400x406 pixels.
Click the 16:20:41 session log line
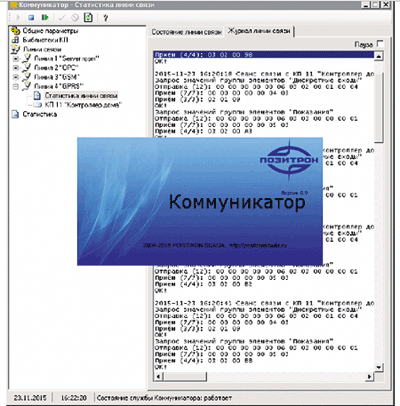pos(265,303)
